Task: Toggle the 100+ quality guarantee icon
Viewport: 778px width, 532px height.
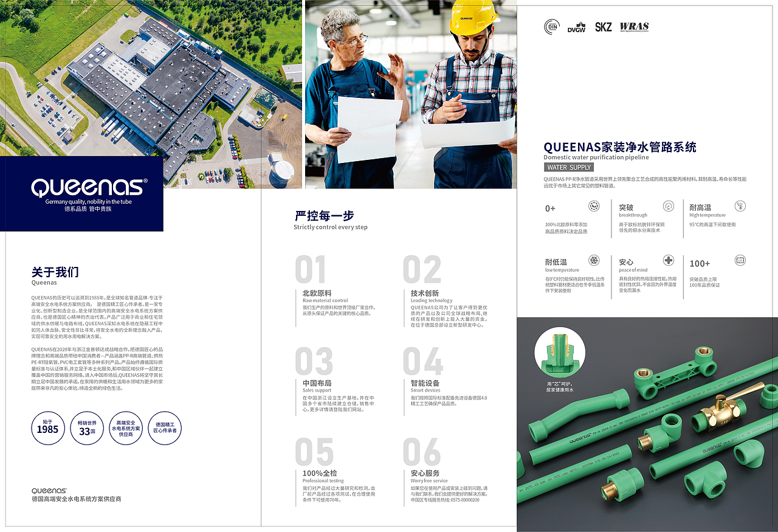Action: [x=740, y=260]
